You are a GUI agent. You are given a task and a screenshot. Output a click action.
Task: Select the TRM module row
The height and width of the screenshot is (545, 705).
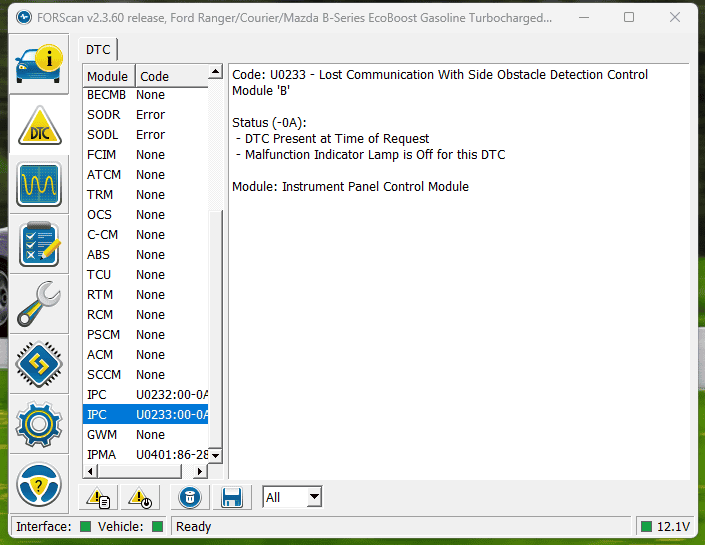tap(145, 195)
